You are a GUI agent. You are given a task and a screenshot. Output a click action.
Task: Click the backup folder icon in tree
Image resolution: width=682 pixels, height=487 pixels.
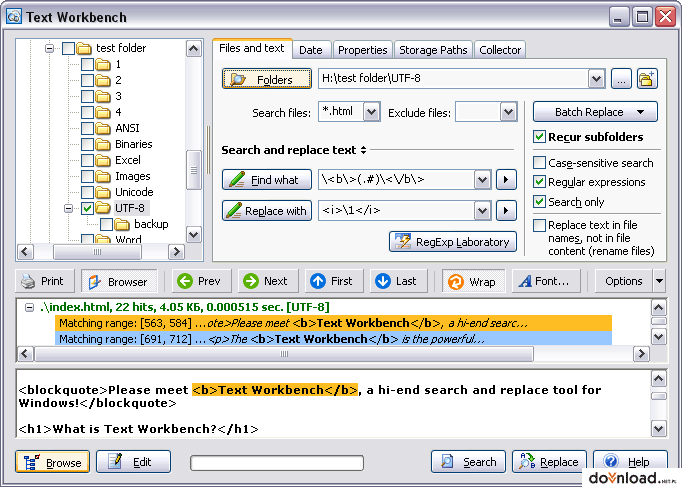pyautogui.click(x=122, y=224)
